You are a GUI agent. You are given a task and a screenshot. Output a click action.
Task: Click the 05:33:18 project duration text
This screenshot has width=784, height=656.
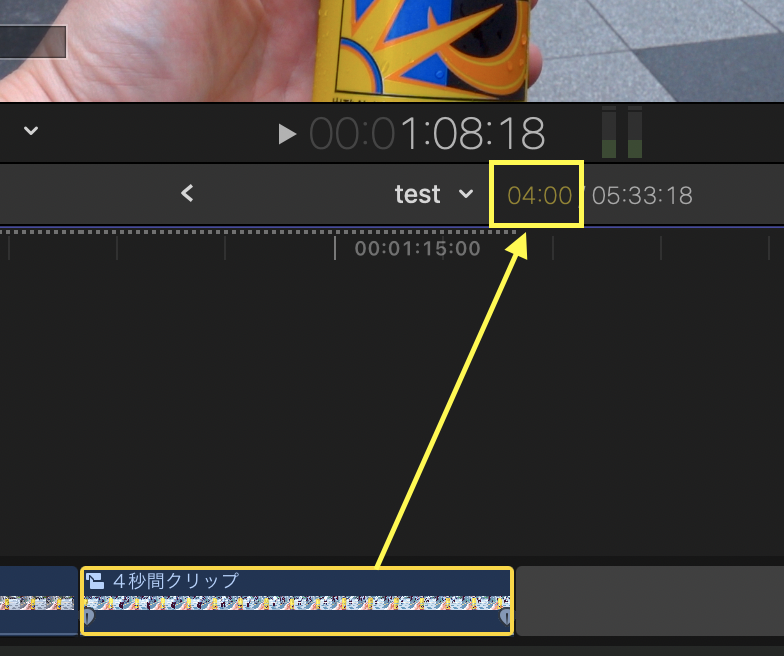click(642, 196)
